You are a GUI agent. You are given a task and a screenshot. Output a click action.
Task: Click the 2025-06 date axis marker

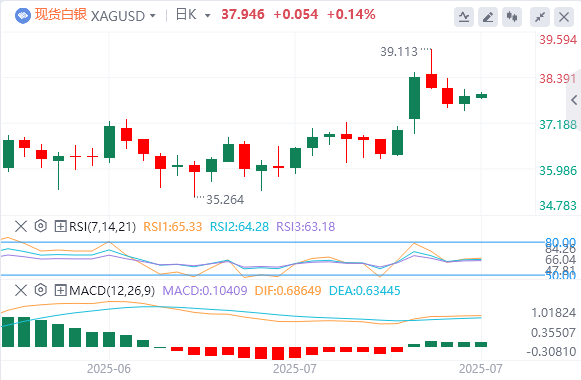(x=109, y=369)
